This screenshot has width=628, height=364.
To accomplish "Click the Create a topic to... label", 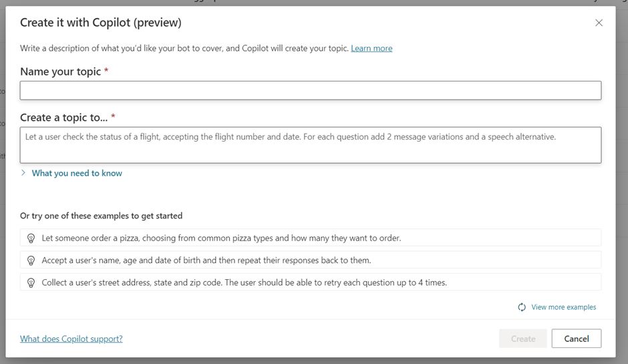I will [x=63, y=118].
